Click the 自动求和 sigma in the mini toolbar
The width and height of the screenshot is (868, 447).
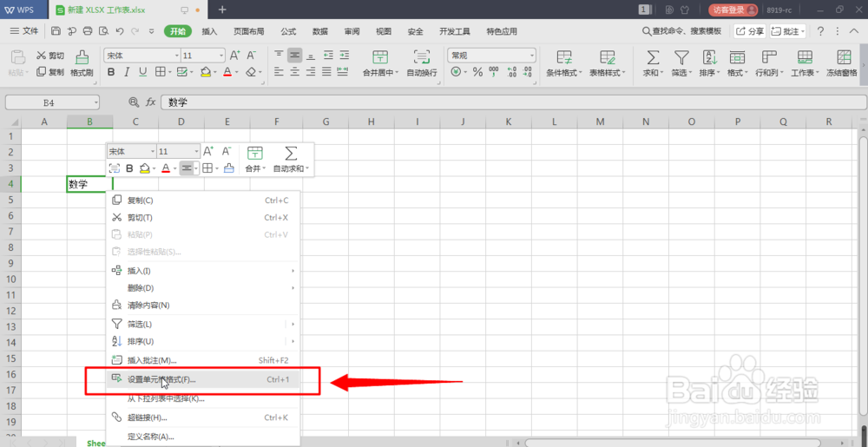tap(291, 154)
